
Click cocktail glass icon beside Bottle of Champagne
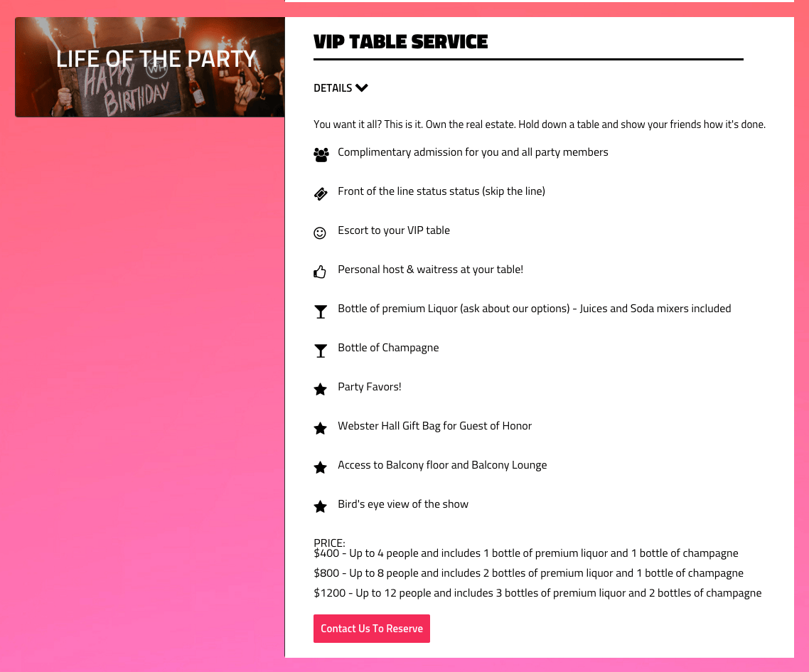coord(321,351)
